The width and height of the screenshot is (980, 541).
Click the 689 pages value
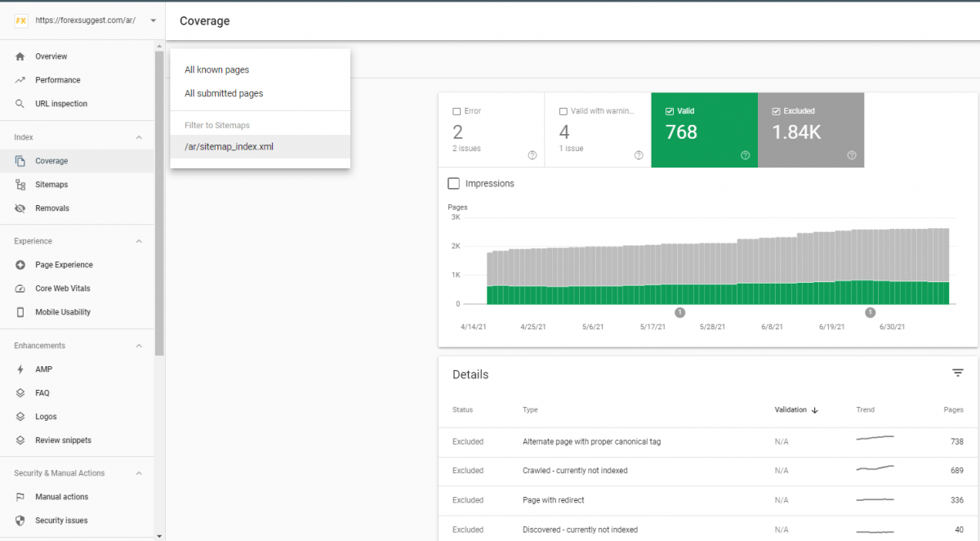(x=957, y=471)
